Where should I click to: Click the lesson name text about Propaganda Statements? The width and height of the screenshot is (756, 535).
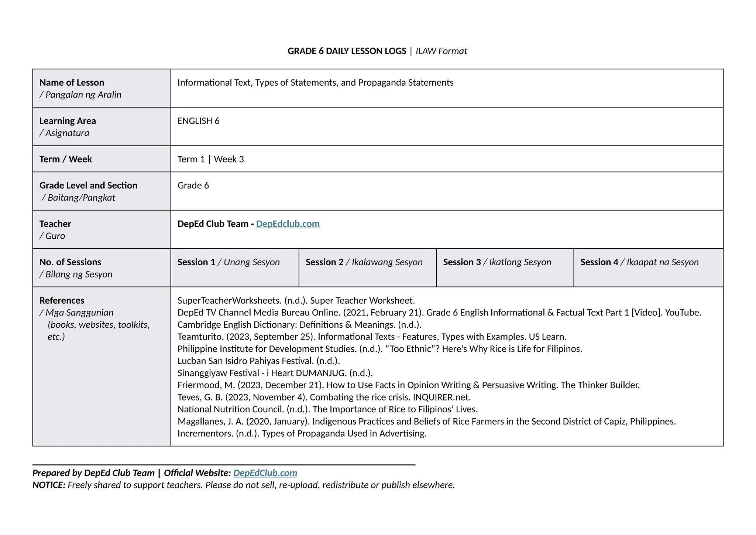click(x=315, y=82)
